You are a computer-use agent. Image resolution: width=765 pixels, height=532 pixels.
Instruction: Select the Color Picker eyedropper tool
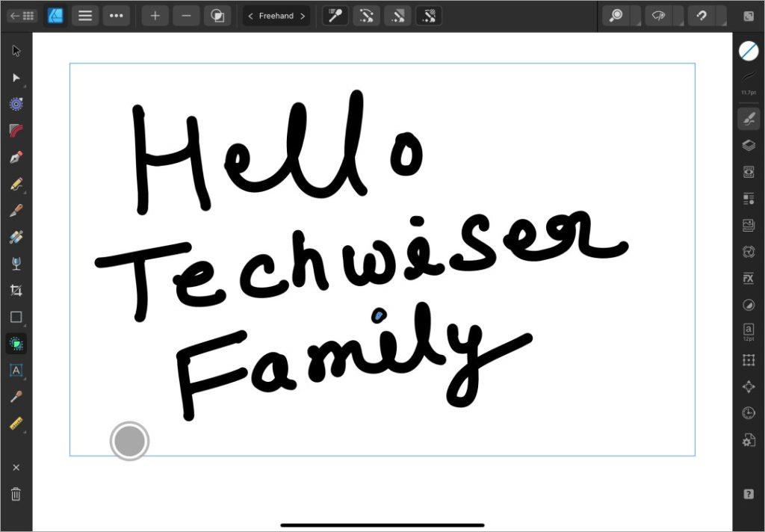pos(16,397)
